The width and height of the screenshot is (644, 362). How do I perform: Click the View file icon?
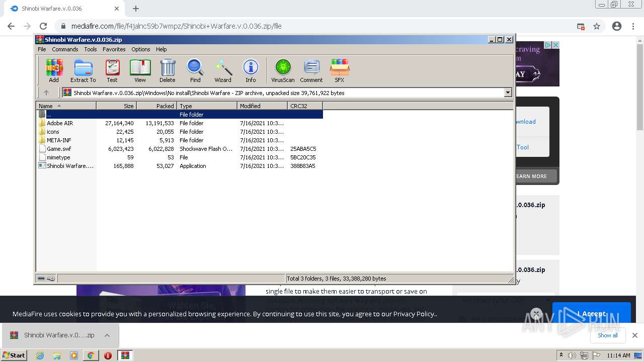coord(140,70)
